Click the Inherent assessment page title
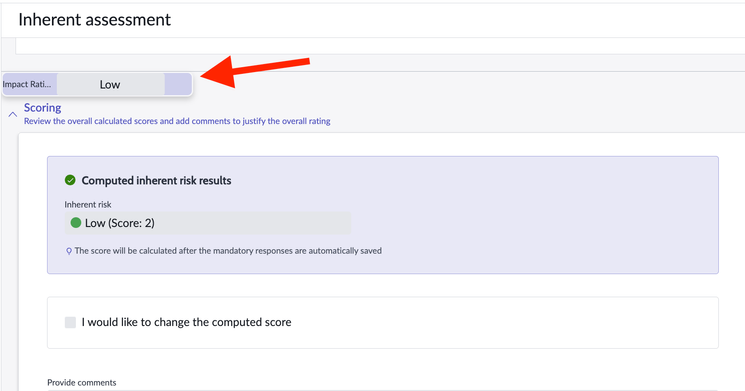Screen dimensions: 745x391 coord(95,19)
